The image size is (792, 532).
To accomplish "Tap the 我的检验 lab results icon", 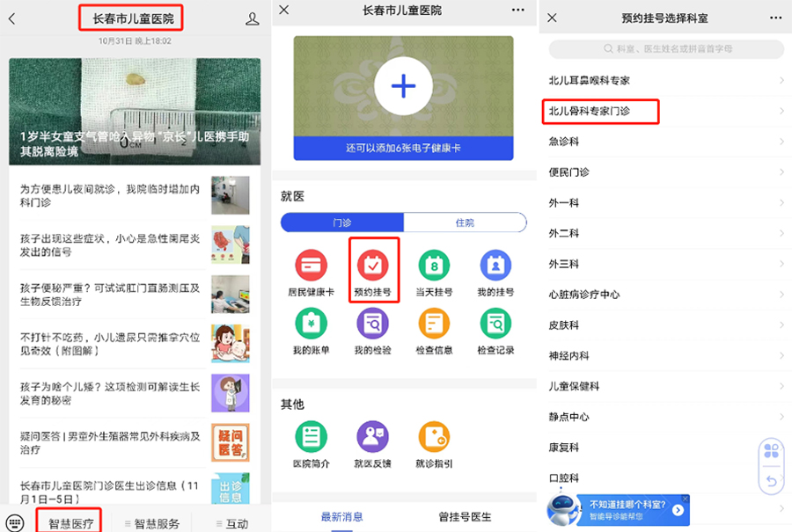I will 372,330.
